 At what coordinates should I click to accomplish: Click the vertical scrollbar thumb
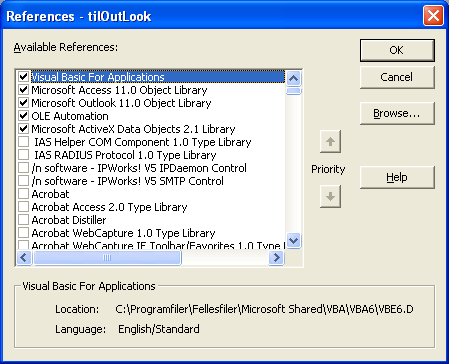pos(294,91)
